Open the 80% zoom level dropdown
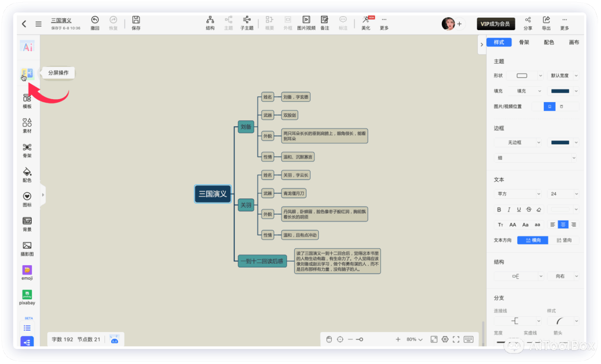 tap(414, 340)
